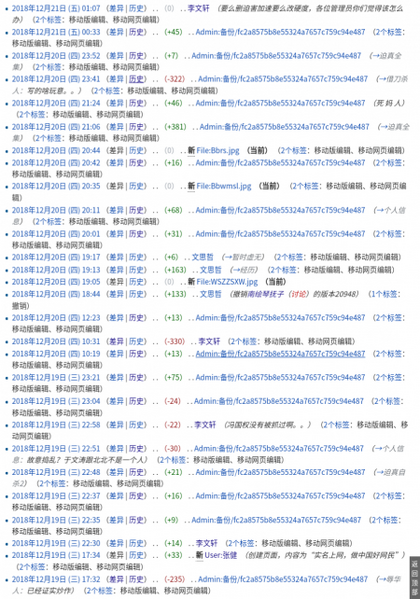The image size is (420, 599).
Task: Open the →迫真全集 section link in 23:52 row
Action: click(x=388, y=55)
